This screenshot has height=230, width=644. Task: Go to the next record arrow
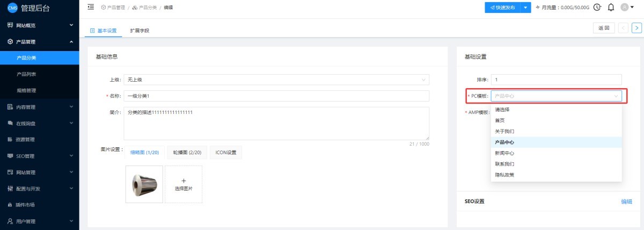tap(636, 28)
